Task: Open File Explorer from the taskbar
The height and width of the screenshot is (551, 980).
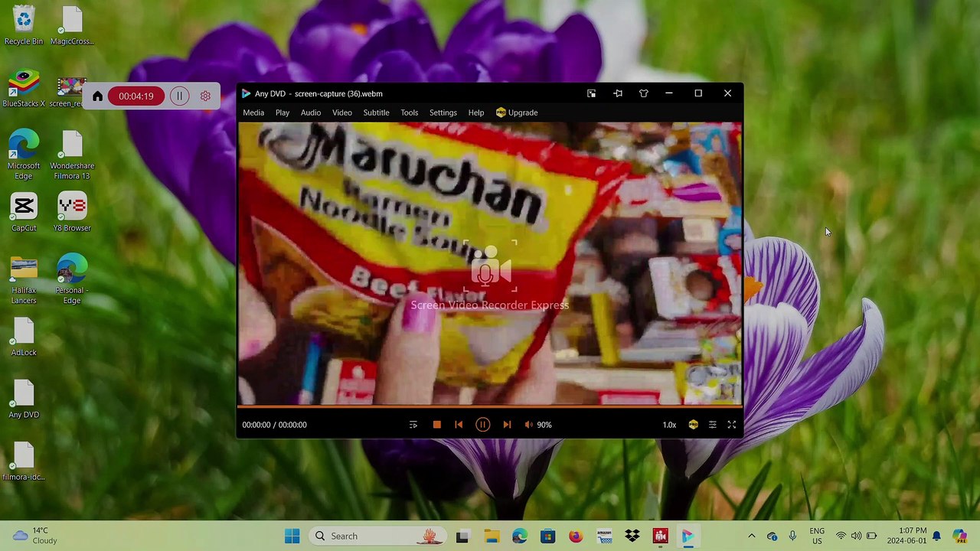Action: tap(491, 536)
